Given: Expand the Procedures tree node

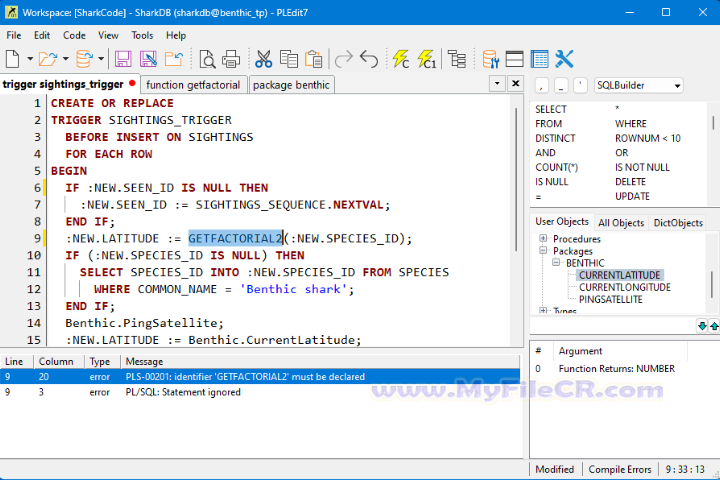Looking at the screenshot, I should click(543, 239).
